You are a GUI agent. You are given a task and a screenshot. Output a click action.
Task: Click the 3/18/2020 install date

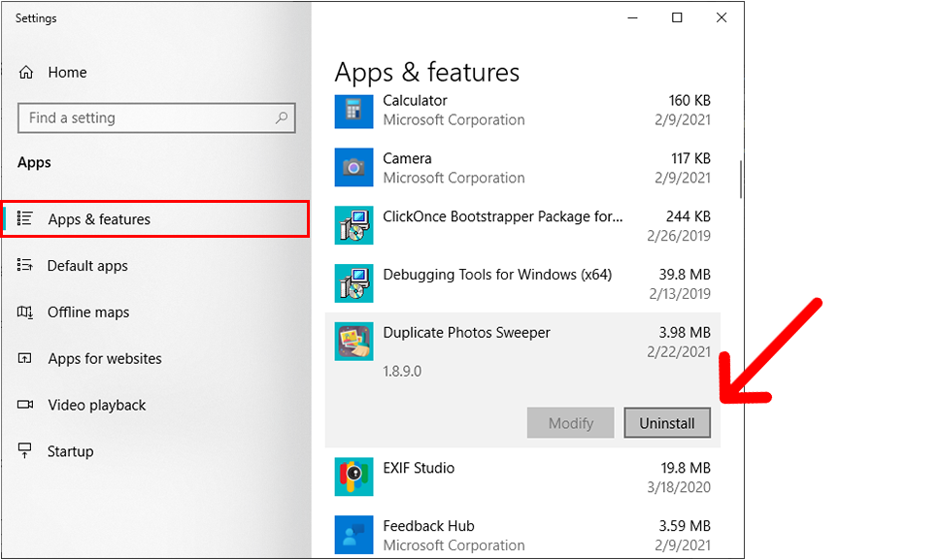679,487
